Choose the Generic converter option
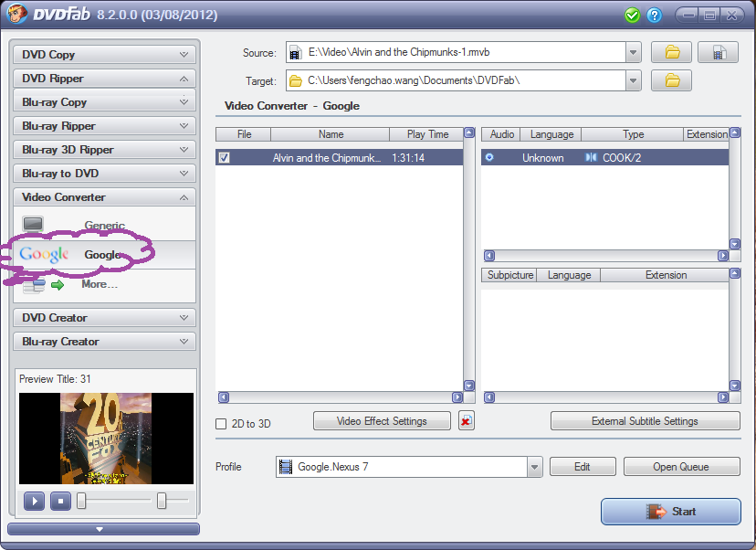Screen dimensions: 756x550 105,226
